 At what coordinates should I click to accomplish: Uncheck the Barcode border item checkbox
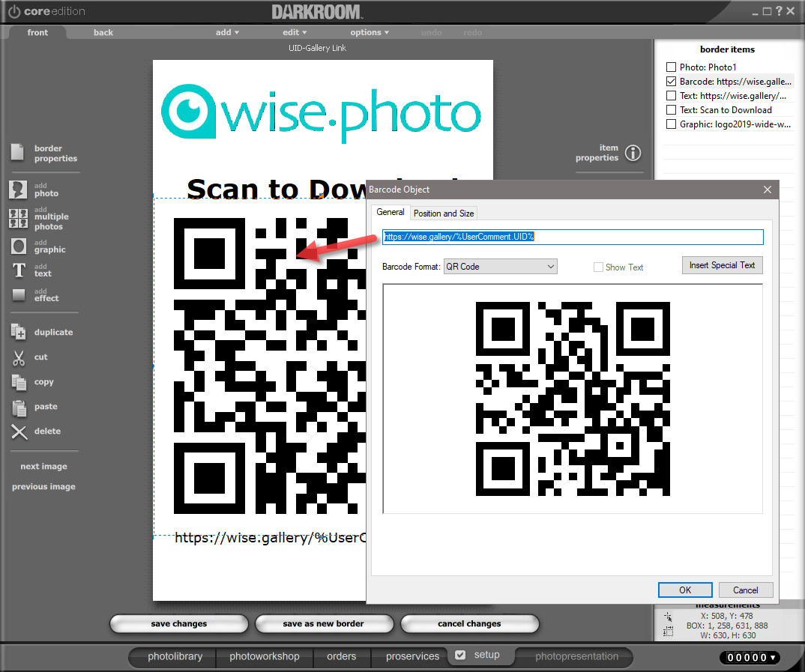point(671,82)
